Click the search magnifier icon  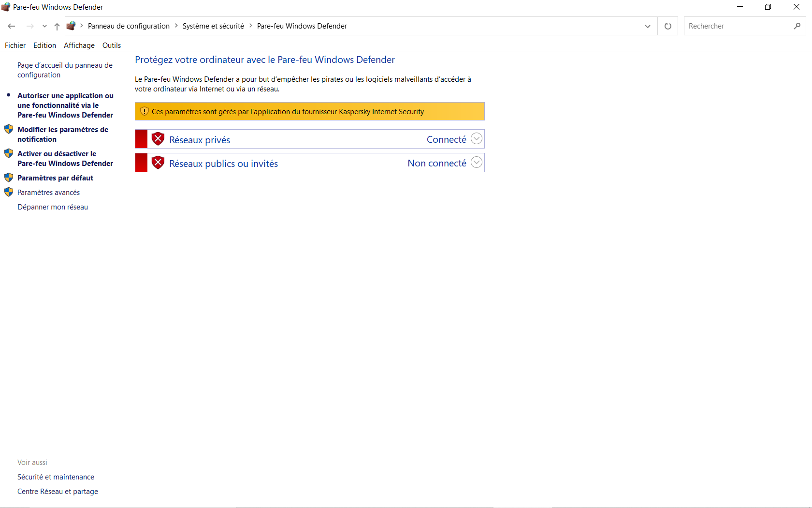tap(797, 26)
